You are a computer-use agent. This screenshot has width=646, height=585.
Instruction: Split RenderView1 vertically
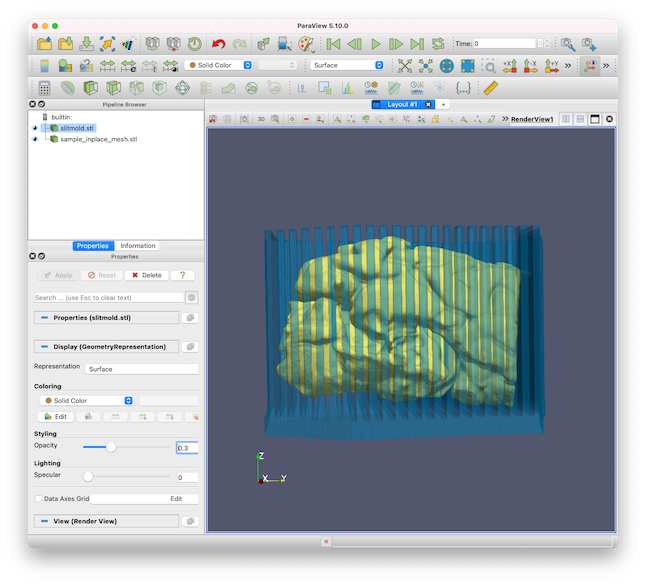(x=580, y=119)
